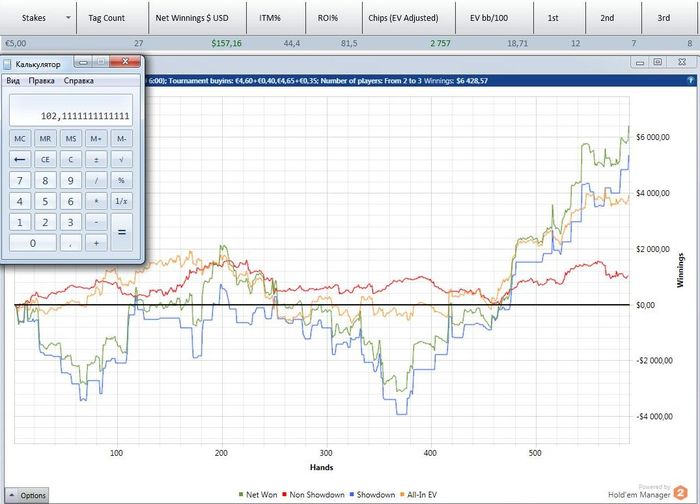Click the MC memory clear button
The width and height of the screenshot is (700, 504).
[20, 139]
